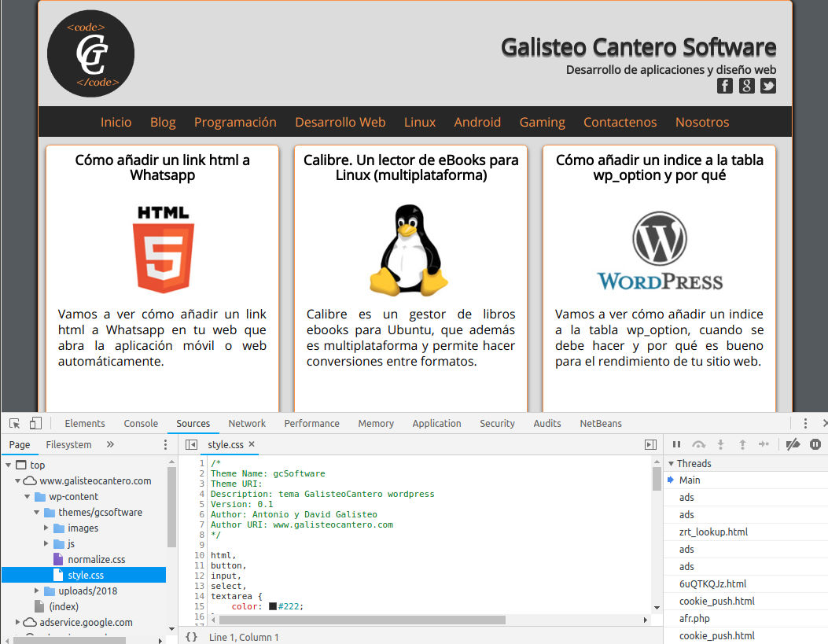
Task: Select normalize.css in file tree
Action: (96, 560)
